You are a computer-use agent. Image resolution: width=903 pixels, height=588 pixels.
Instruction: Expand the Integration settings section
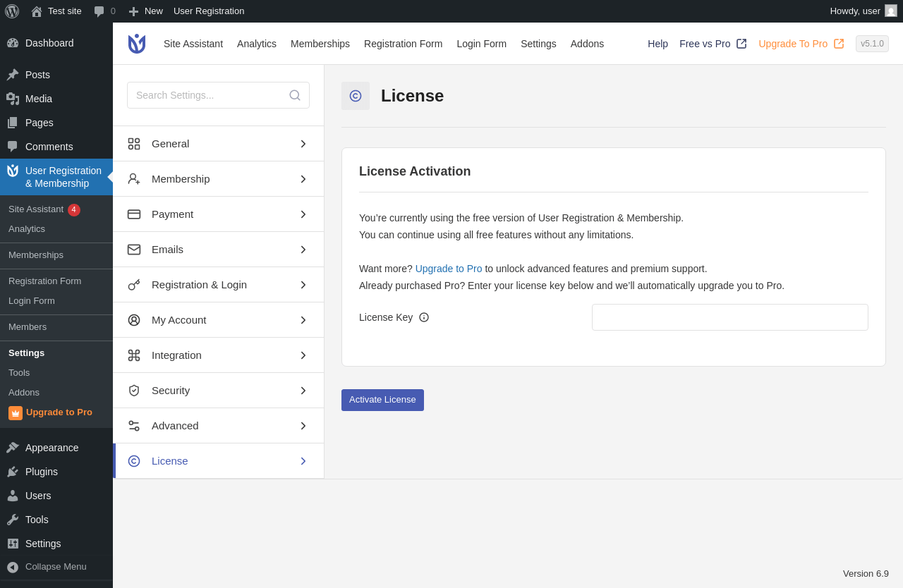(x=219, y=355)
